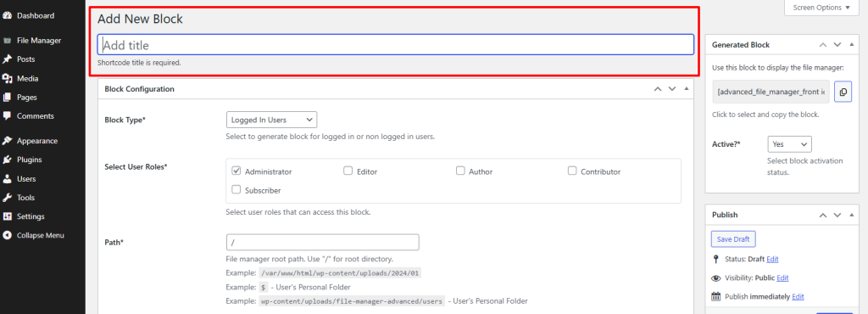The height and width of the screenshot is (314, 868).
Task: Move Publish panel up
Action: pyautogui.click(x=822, y=215)
